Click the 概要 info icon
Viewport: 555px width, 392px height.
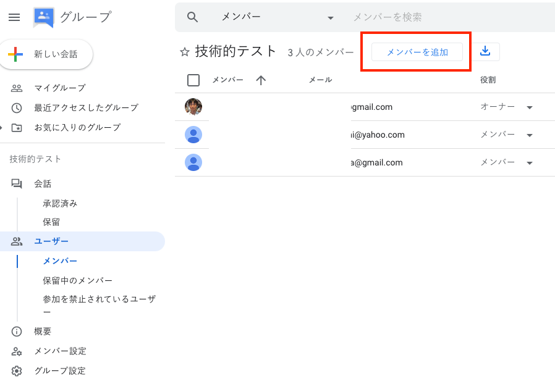coord(17,332)
